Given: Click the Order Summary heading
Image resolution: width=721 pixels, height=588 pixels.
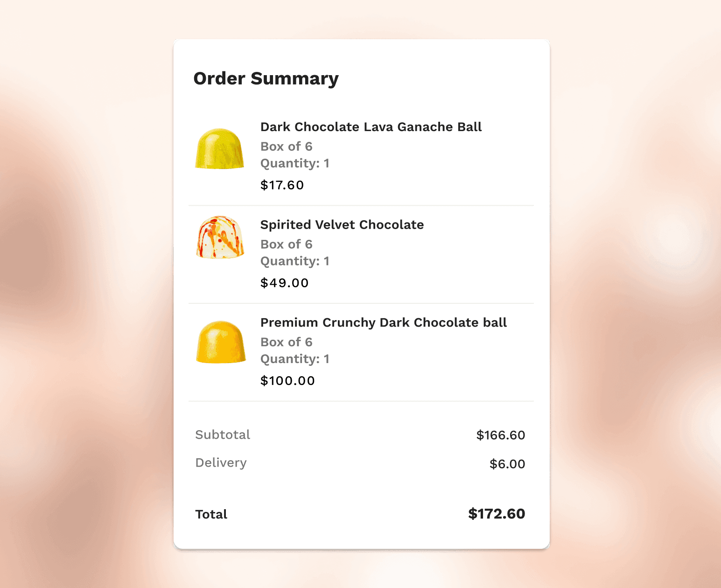Looking at the screenshot, I should point(266,78).
